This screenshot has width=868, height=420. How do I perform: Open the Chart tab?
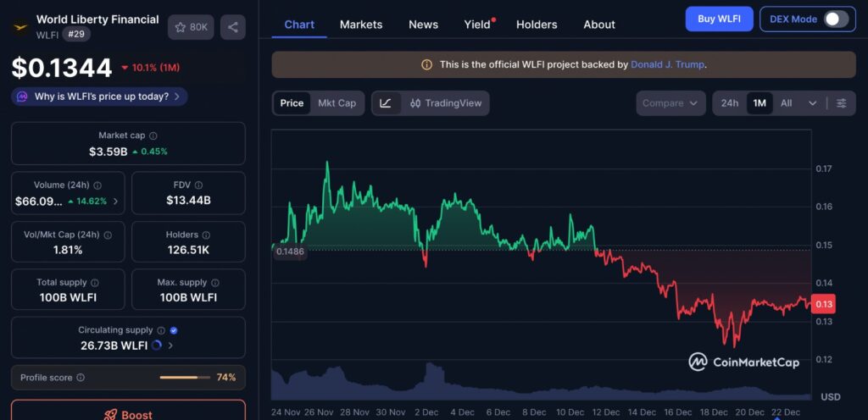[299, 25]
